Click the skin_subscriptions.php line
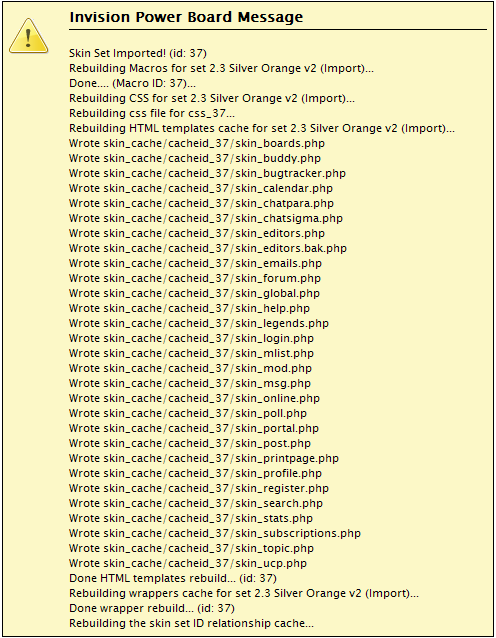496x638 pixels. coord(215,534)
